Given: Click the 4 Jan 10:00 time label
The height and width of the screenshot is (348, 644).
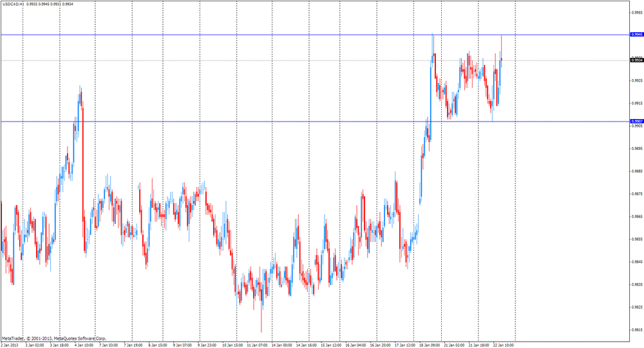Looking at the screenshot, I should [84, 345].
